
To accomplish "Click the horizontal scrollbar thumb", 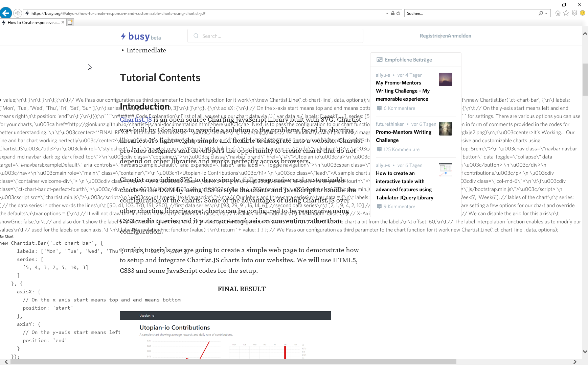I will (x=233, y=362).
